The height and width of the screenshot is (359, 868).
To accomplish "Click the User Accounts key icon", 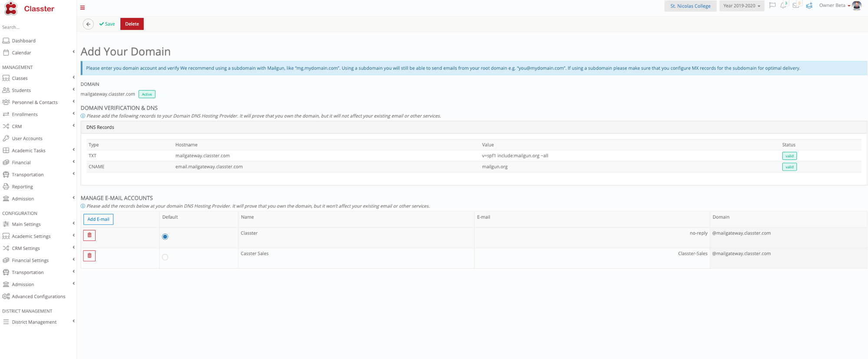I will (x=6, y=138).
